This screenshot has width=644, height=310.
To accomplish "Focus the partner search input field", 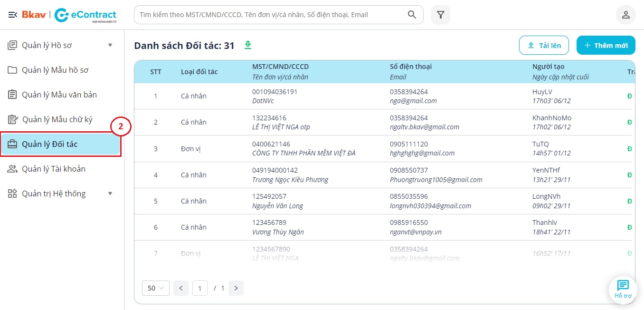I will [271, 15].
